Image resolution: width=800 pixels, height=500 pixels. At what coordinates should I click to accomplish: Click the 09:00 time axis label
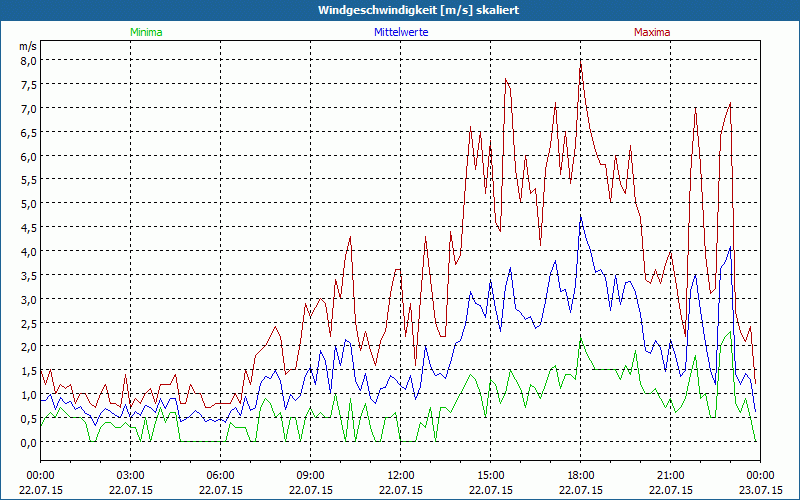(x=311, y=476)
